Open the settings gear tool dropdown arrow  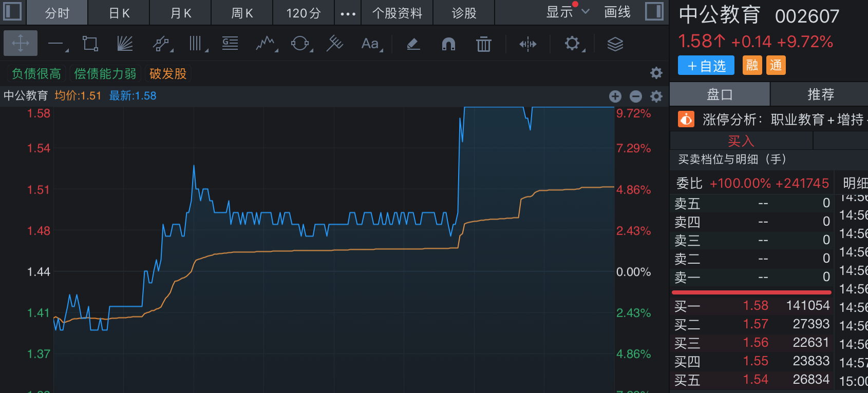583,50
